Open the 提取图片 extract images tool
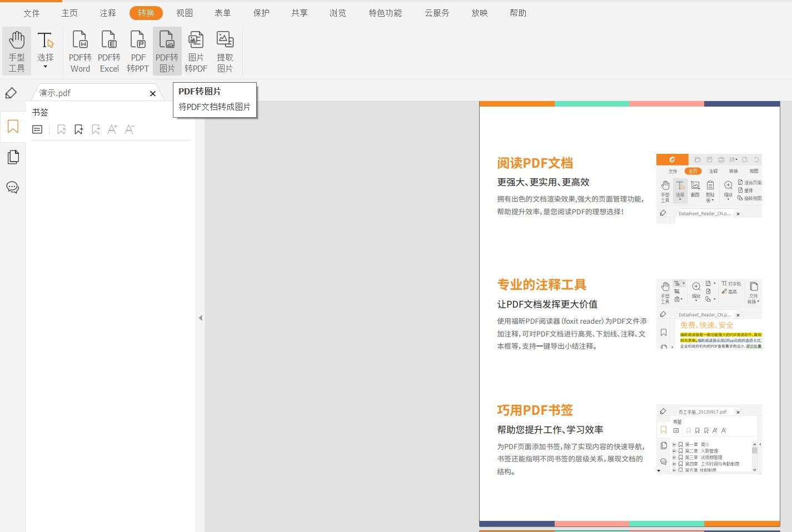The width and height of the screenshot is (792, 532). [x=225, y=50]
